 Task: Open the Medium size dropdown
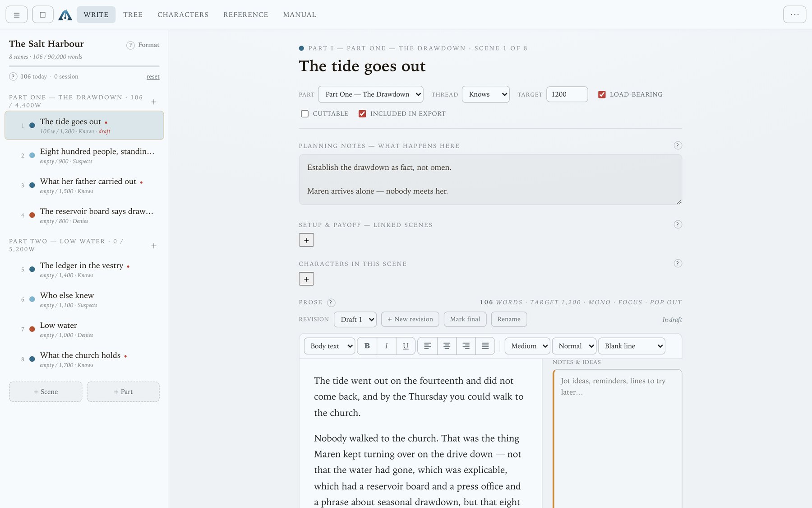527,346
